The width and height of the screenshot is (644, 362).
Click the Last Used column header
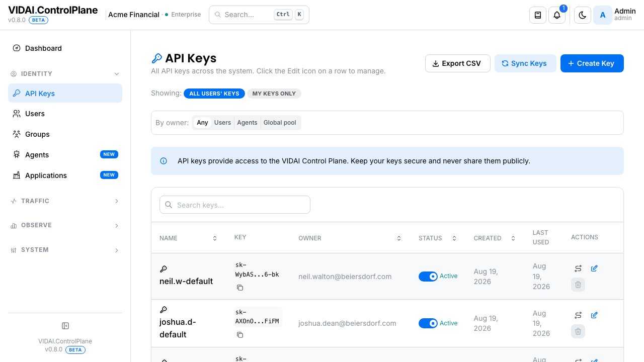(x=541, y=237)
